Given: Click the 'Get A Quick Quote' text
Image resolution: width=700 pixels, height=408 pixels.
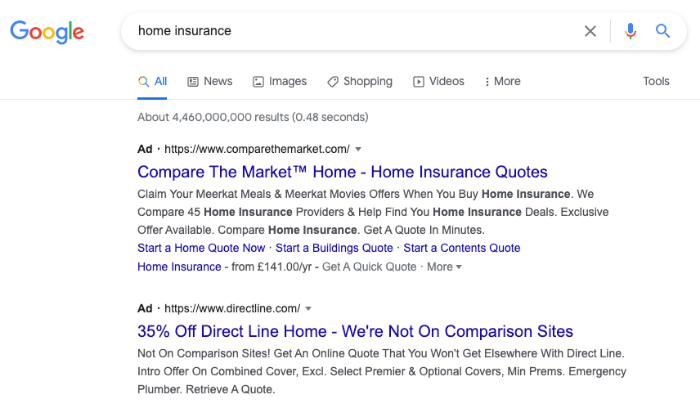Looking at the screenshot, I should click(x=369, y=266).
